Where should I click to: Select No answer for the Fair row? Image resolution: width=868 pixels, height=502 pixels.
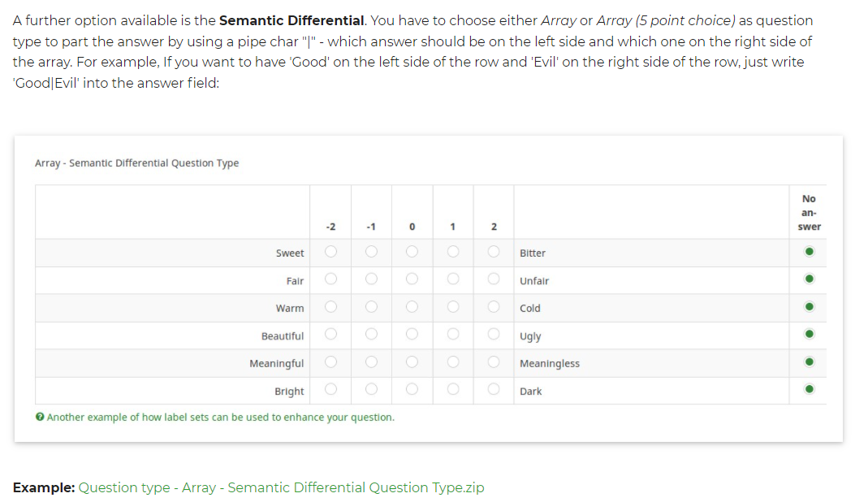tap(809, 280)
